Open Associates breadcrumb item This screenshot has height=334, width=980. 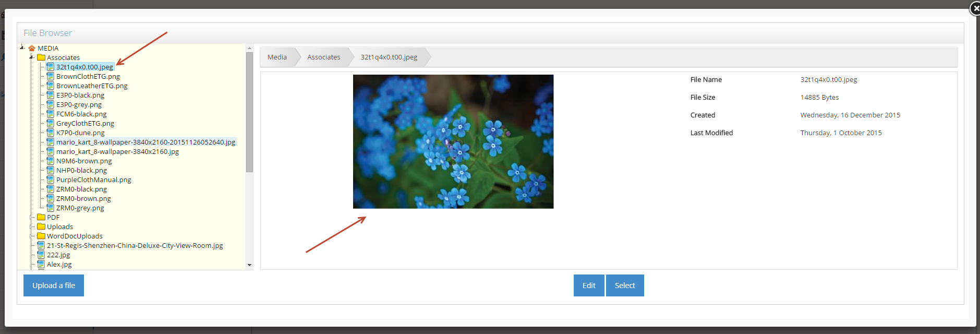(323, 57)
